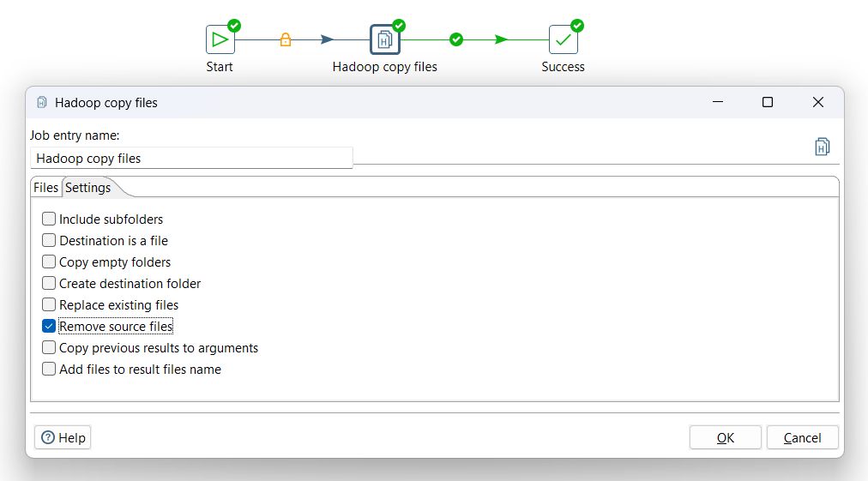
Task: Select the Start job entry icon
Action: (220, 39)
